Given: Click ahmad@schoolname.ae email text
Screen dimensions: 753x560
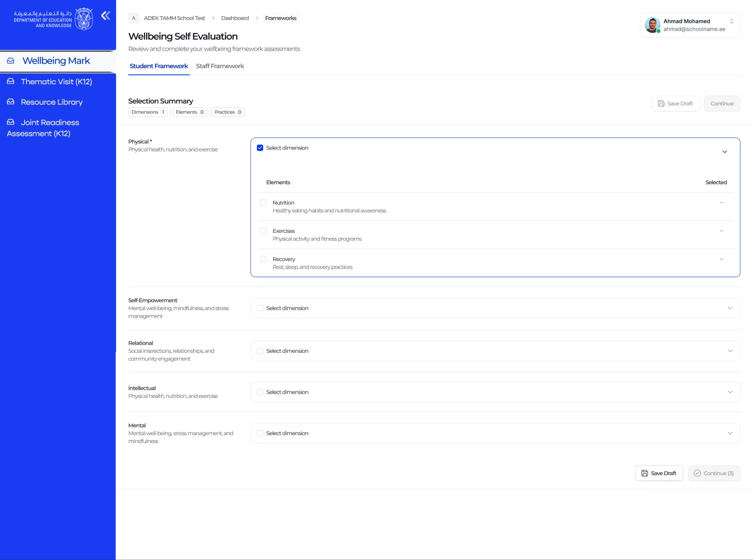Looking at the screenshot, I should (694, 29).
